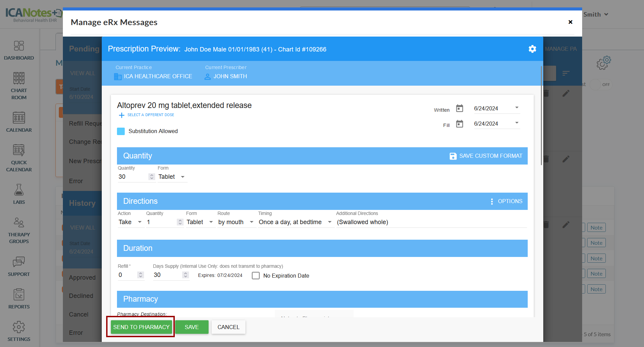
Task: Click the Fill date calendar icon
Action: (459, 124)
